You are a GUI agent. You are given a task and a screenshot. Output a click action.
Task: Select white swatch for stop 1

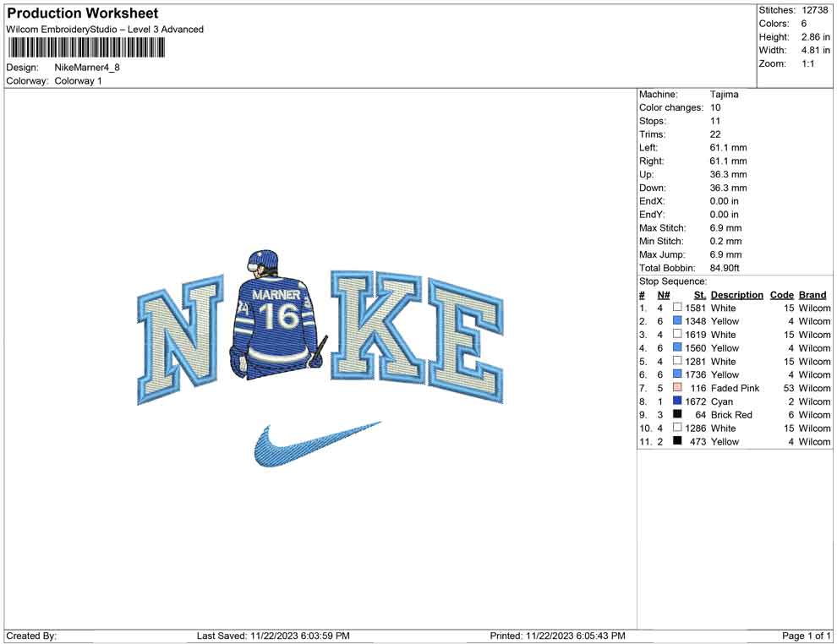[x=677, y=308]
